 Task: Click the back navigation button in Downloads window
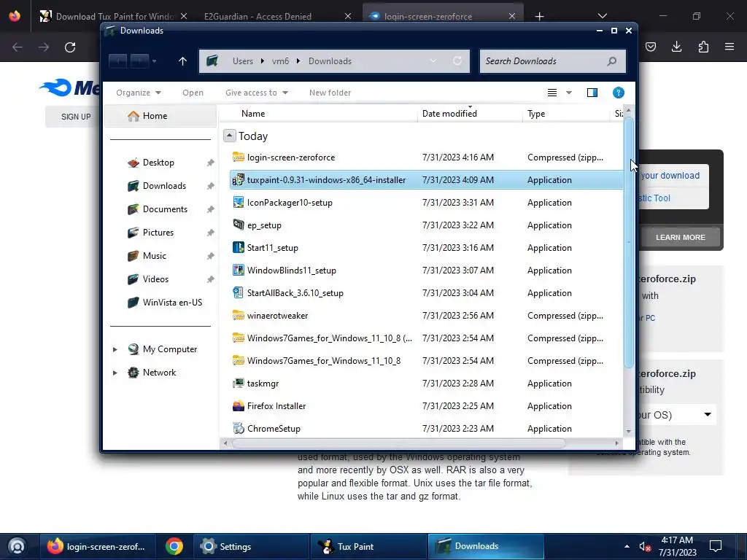click(x=117, y=61)
